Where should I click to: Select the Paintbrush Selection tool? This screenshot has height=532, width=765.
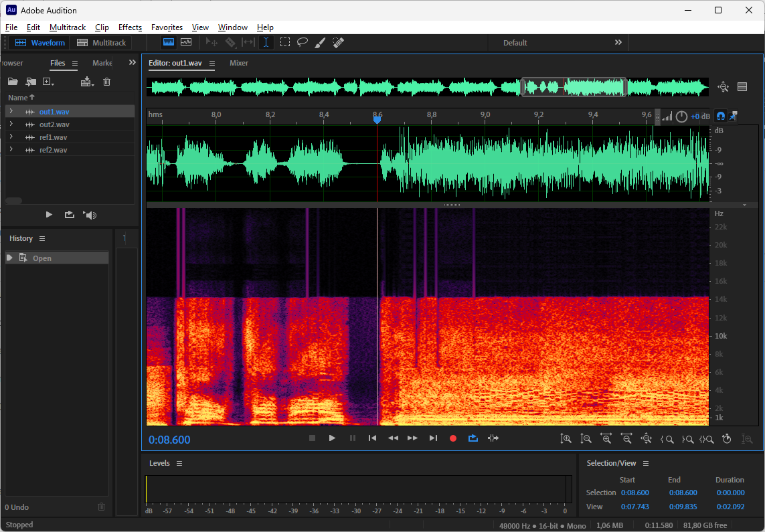[320, 42]
